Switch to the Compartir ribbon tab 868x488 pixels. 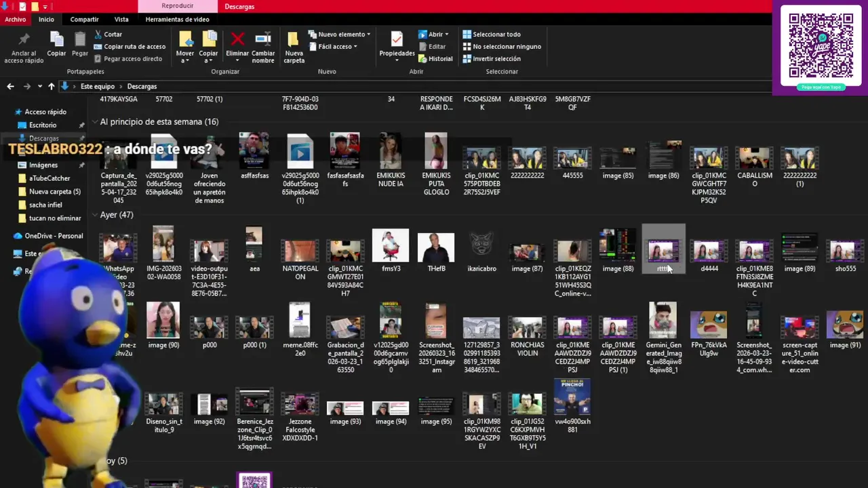pyautogui.click(x=84, y=19)
